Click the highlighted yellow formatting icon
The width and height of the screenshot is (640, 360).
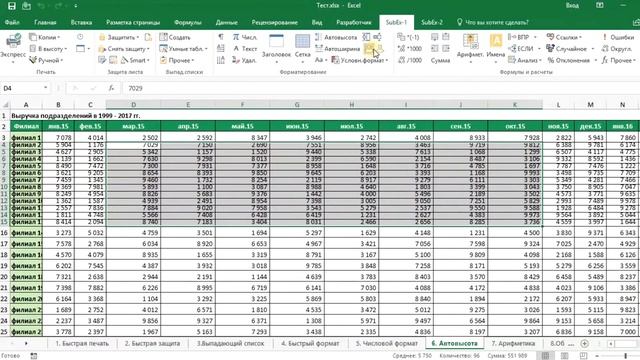coord(369,49)
